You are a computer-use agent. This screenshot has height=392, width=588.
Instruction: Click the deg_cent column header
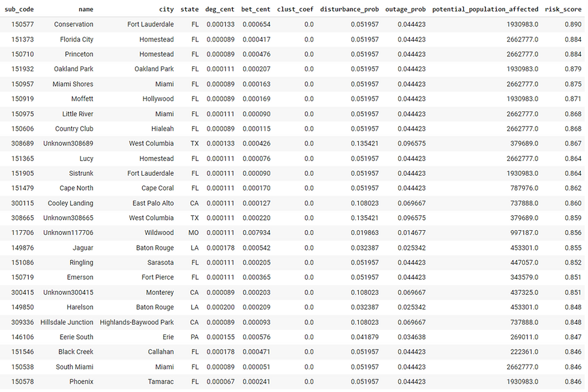tap(220, 10)
